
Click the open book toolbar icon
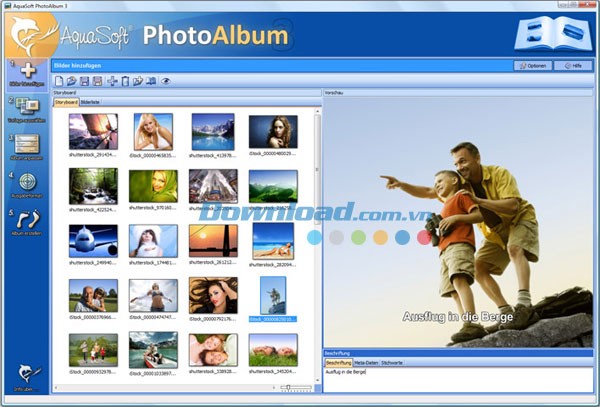151,81
